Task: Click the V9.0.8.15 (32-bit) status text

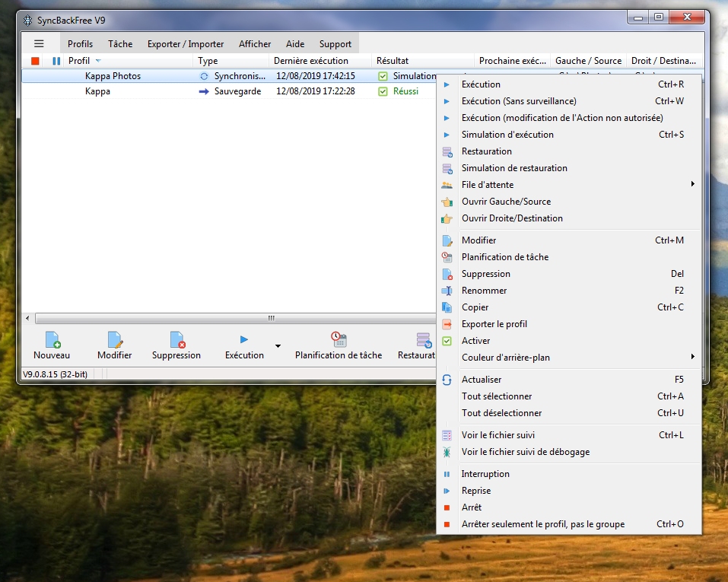Action: click(56, 374)
